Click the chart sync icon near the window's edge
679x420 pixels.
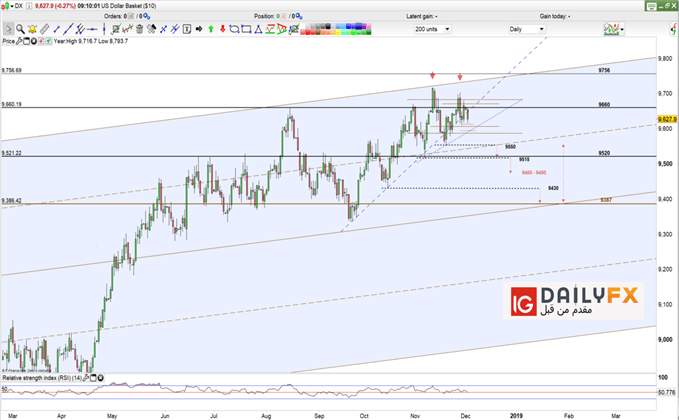point(673,29)
